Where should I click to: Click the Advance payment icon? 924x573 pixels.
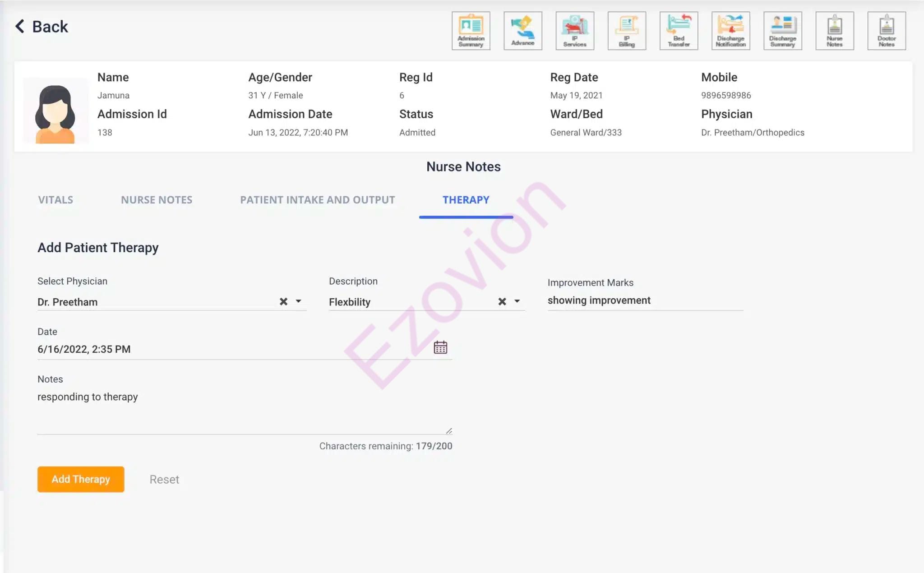522,31
